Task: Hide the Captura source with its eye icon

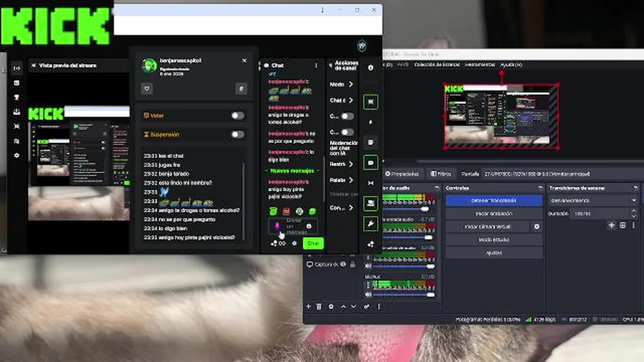Action: pyautogui.click(x=343, y=264)
